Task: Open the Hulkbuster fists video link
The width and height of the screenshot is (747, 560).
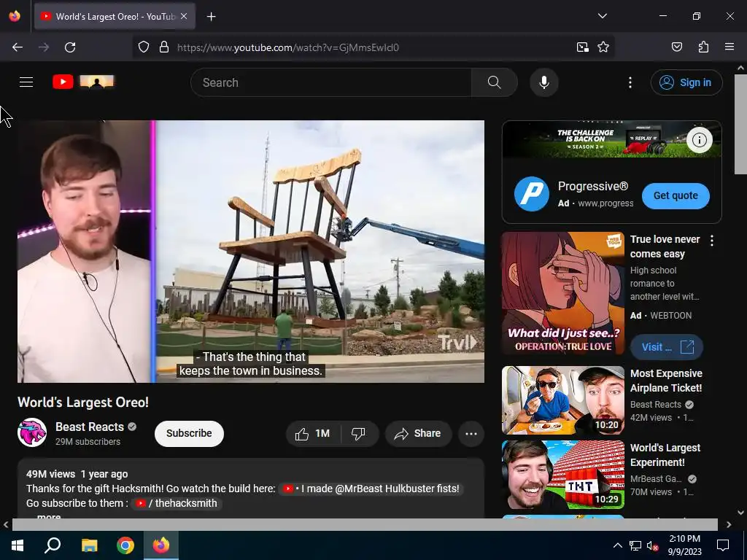Action: (371, 489)
